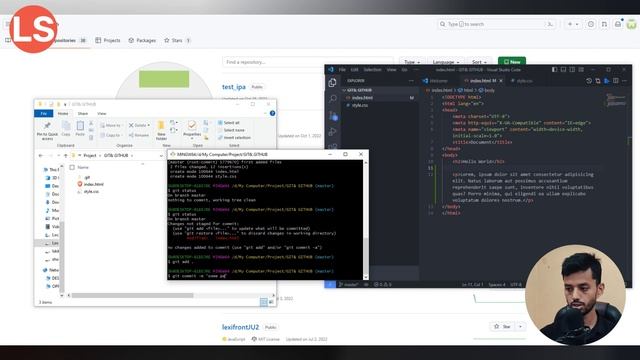Open VS Code Edit menu
The width and height of the screenshot is (640, 360).
point(354,70)
